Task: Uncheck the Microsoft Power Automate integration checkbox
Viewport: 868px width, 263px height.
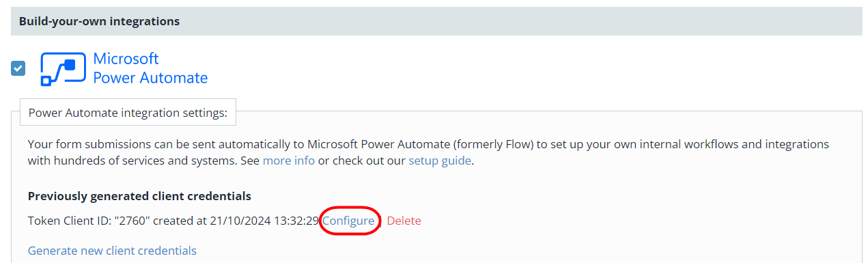Action: click(x=18, y=68)
